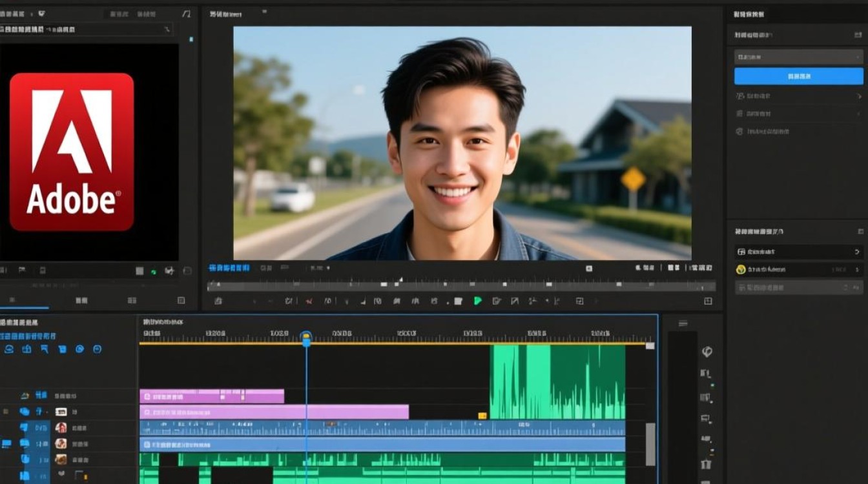
Task: Click the Adobe logo thumbnail in source monitor
Action: point(72,152)
